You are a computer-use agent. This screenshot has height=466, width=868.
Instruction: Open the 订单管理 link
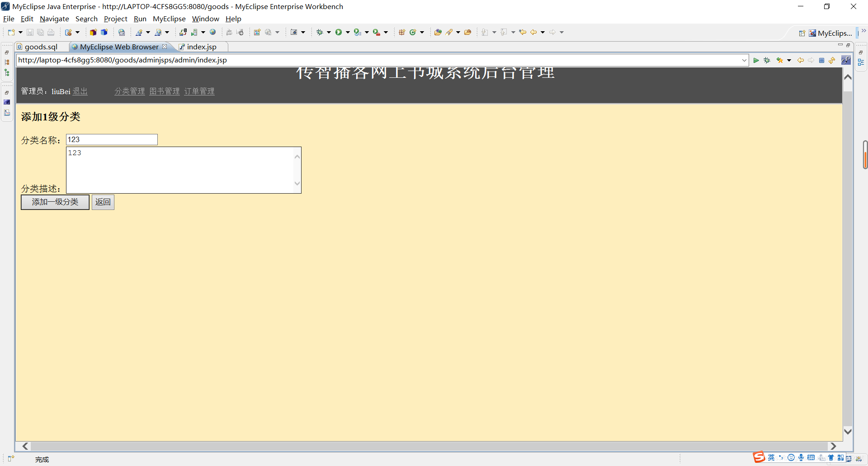[199, 91]
